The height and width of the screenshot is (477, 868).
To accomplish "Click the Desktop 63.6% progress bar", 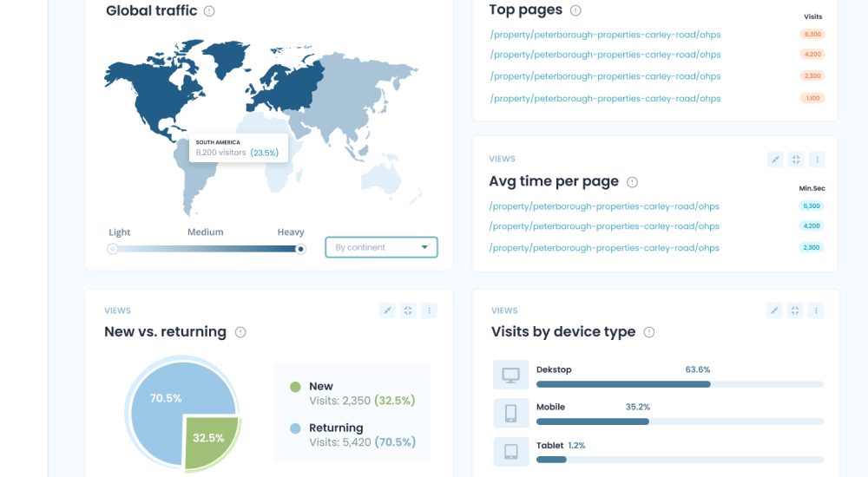I will (x=680, y=384).
